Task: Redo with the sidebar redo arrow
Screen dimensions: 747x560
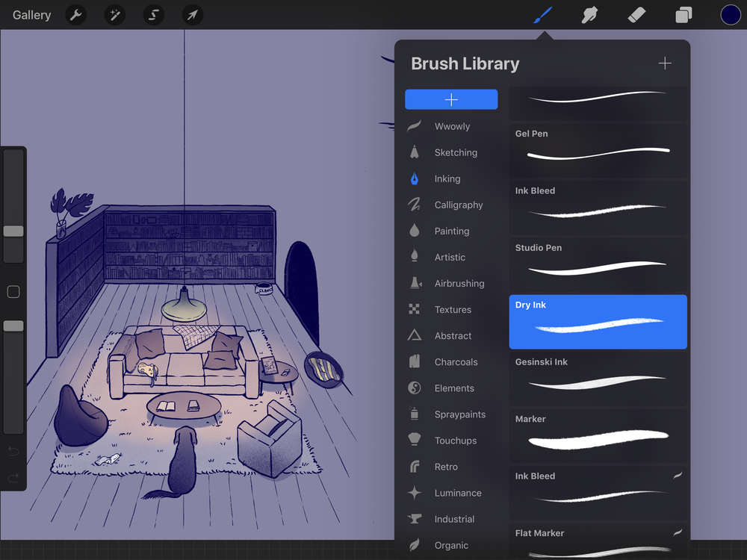Action: click(13, 477)
